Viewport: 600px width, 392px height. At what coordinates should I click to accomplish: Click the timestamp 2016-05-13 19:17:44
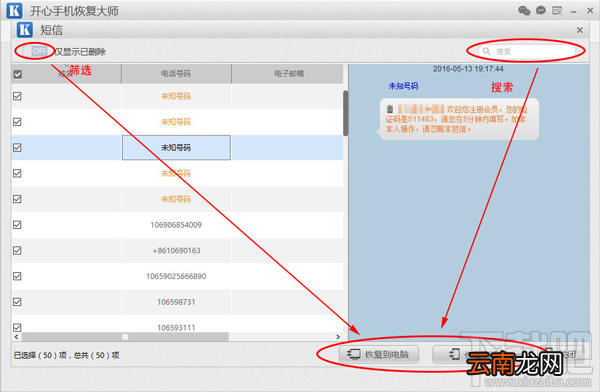[468, 69]
